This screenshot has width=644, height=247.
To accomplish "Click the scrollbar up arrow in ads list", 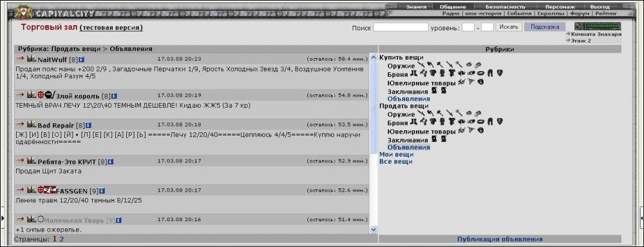I will (x=374, y=58).
